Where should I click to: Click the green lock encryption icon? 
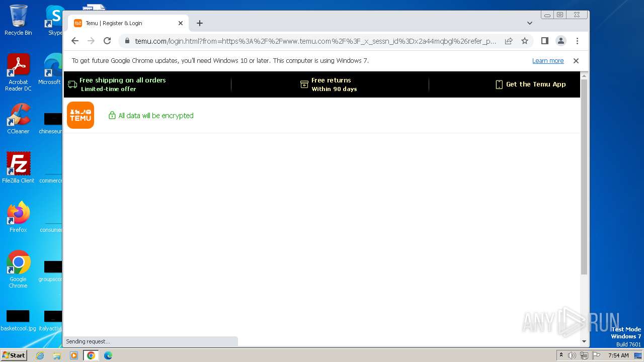click(112, 115)
